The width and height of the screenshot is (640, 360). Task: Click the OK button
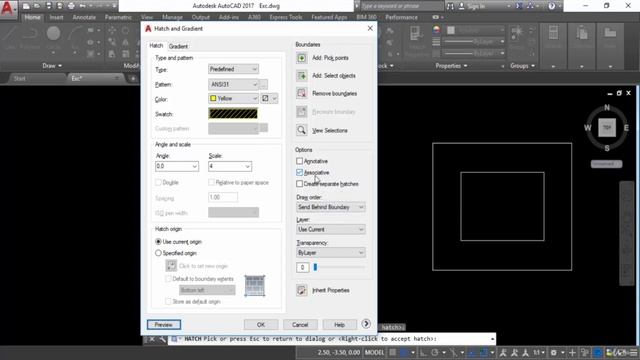point(261,324)
